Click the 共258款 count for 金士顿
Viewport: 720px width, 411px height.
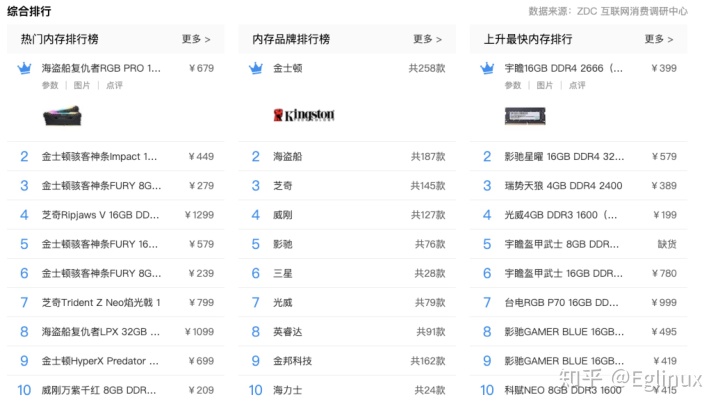(x=427, y=68)
